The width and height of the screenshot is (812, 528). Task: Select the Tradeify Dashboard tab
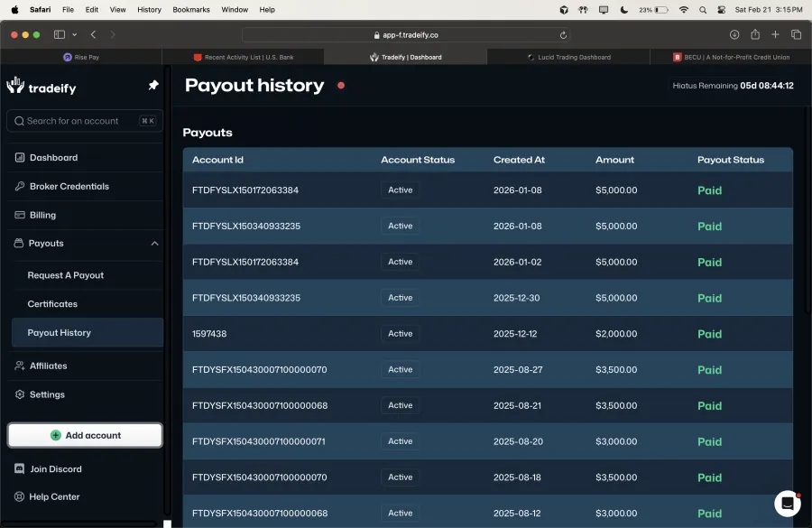point(405,57)
